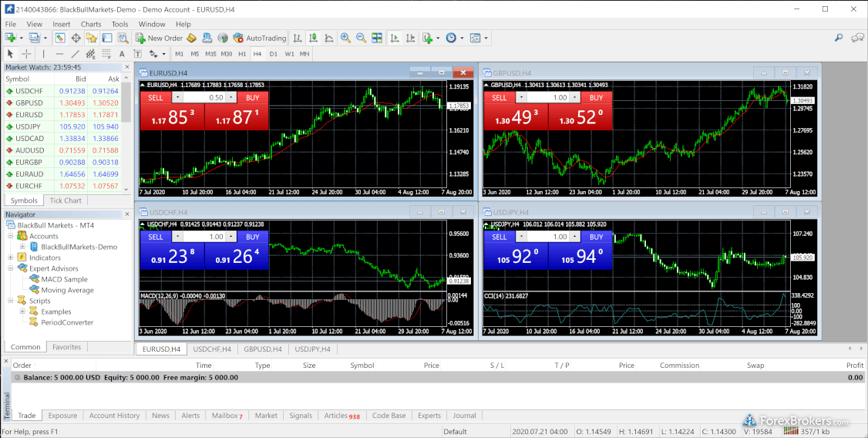Switch the timeframe to M15
868x438 pixels.
pyautogui.click(x=210, y=54)
